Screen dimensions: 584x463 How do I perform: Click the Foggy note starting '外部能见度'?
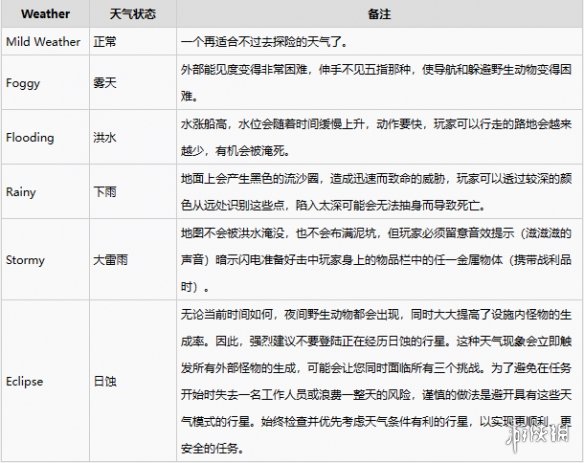(380, 82)
